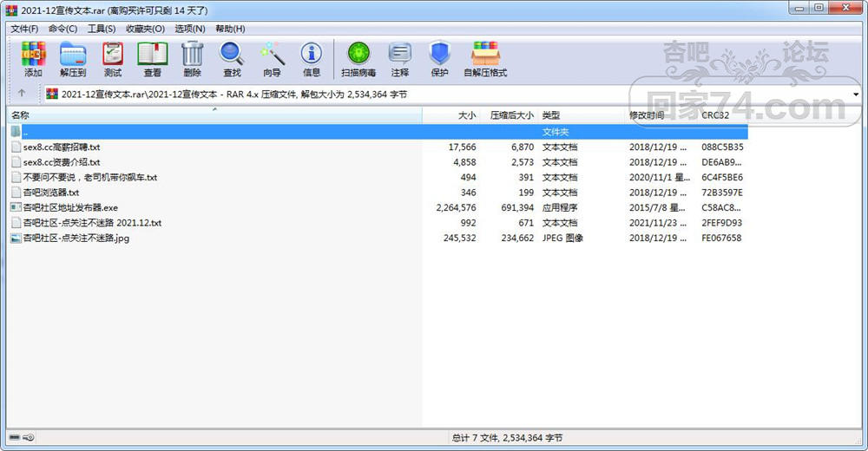Open the 帮助(H) menu
The image size is (868, 451).
point(230,29)
